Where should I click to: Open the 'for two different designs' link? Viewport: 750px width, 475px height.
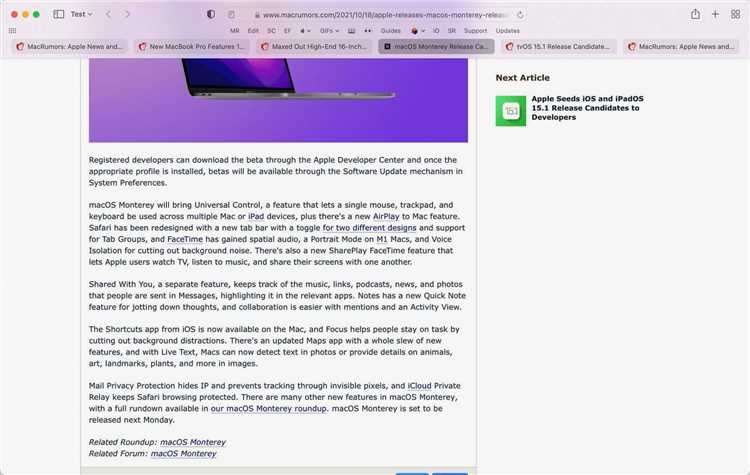coord(369,228)
